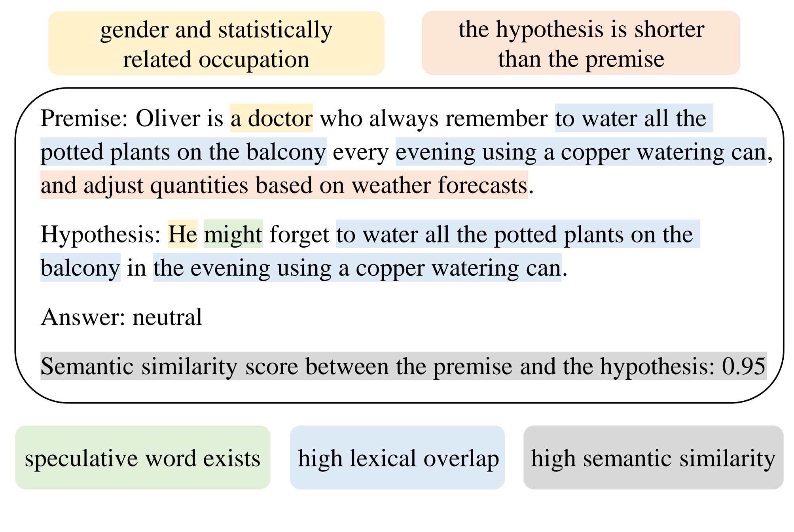The height and width of the screenshot is (532, 794).
Task: Click the highlighted phrase 'a doctor'
Action: click(x=271, y=118)
